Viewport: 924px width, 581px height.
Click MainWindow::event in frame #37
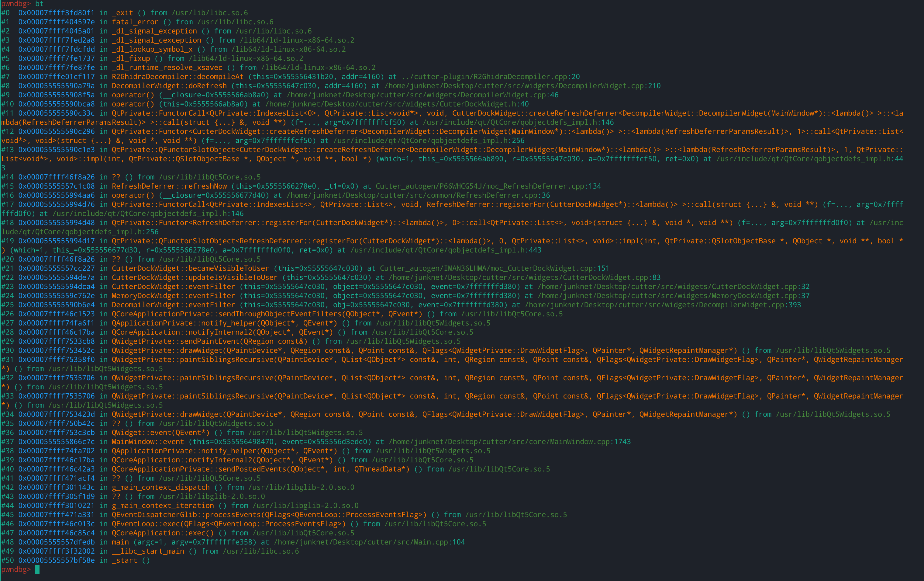click(148, 442)
